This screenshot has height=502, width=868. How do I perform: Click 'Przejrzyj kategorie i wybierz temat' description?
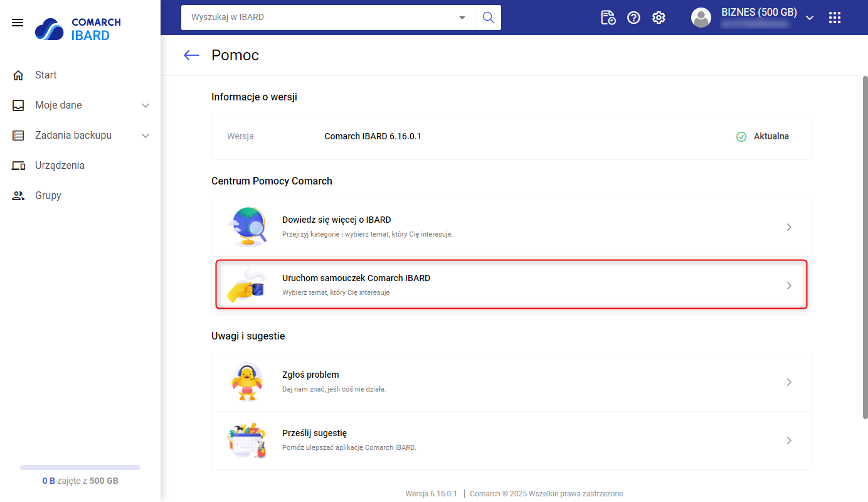[x=368, y=234]
